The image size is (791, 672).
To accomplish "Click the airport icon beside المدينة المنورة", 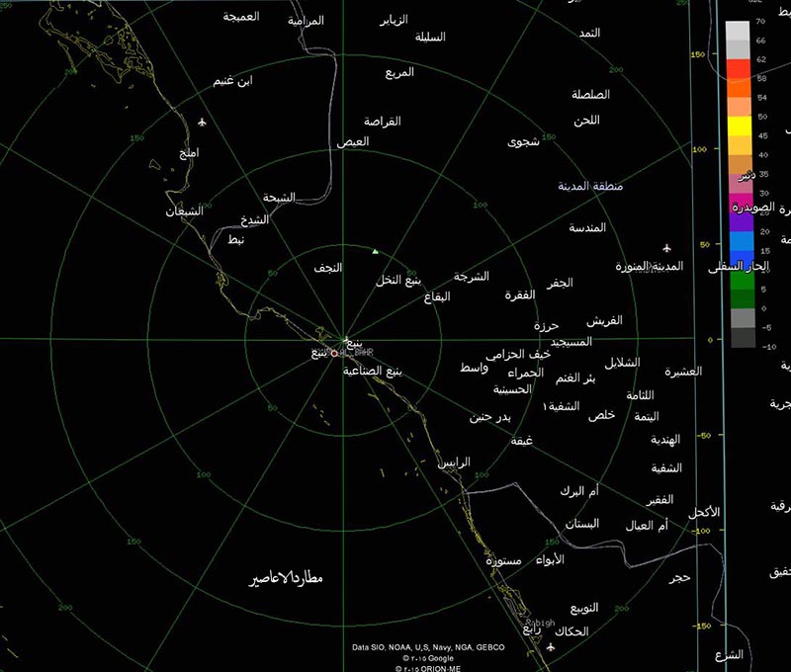I will 666,248.
